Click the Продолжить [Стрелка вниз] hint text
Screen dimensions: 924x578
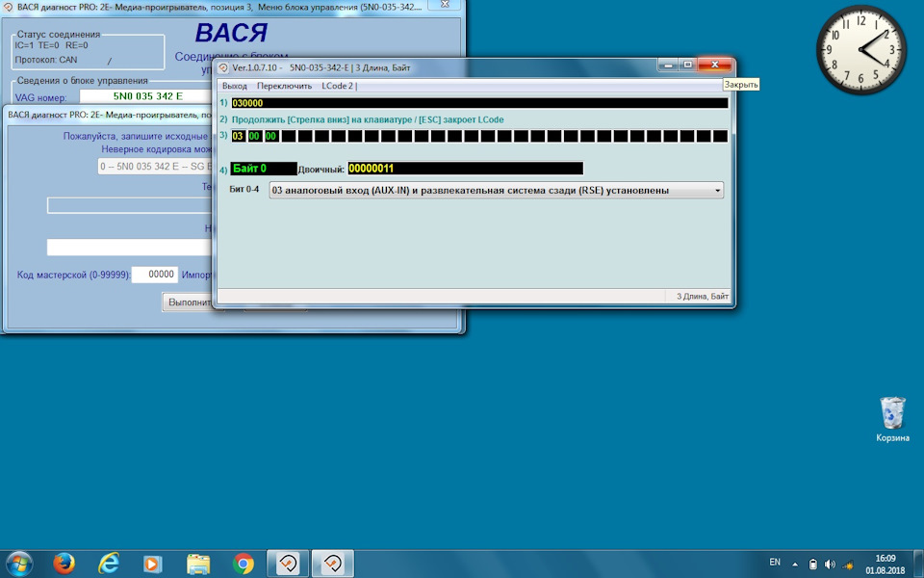tap(368, 119)
